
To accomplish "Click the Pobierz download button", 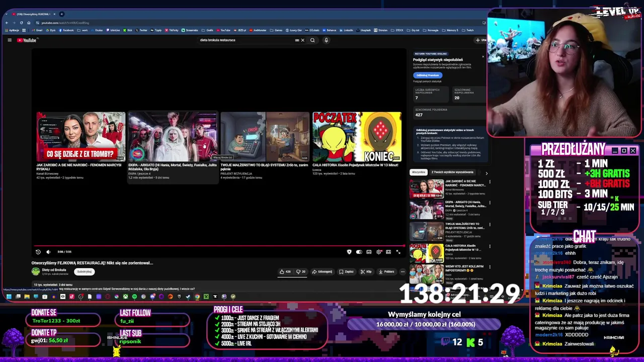I will point(386,271).
